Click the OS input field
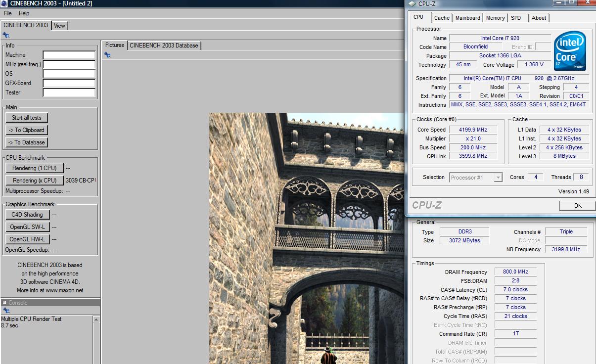Screen dimensions: 596x364 [x=69, y=74]
